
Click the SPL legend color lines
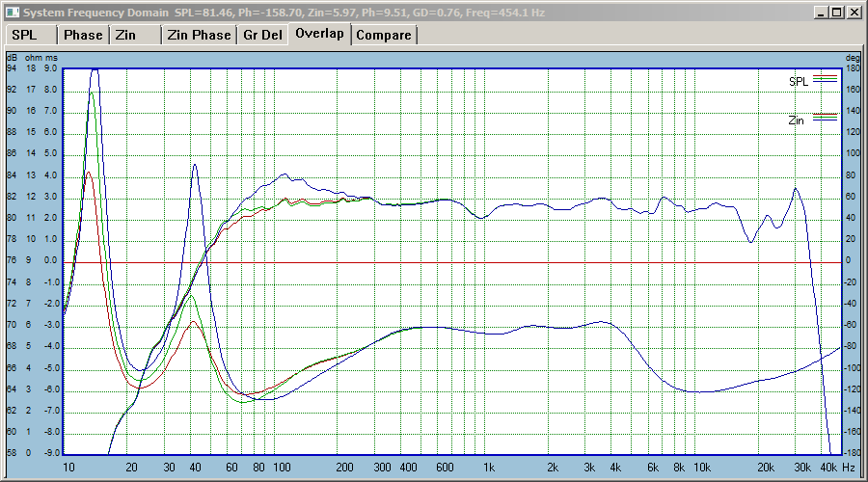(x=825, y=78)
